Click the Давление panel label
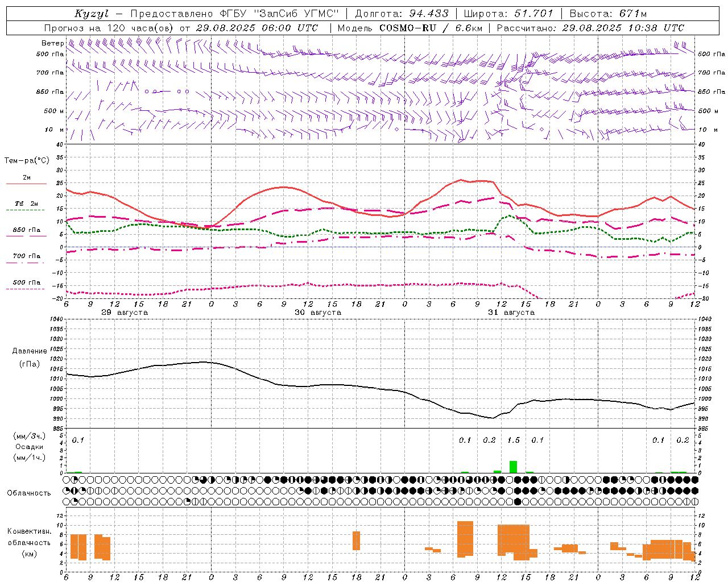 (30, 351)
